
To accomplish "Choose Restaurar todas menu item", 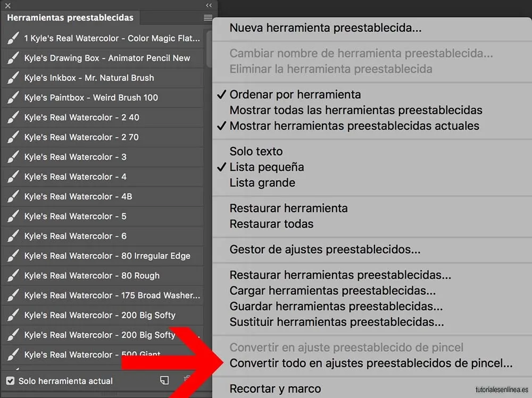I will pos(271,224).
